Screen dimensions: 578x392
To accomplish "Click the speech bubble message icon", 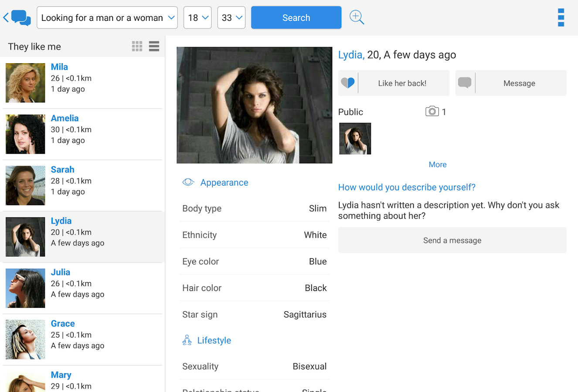I will (x=465, y=83).
